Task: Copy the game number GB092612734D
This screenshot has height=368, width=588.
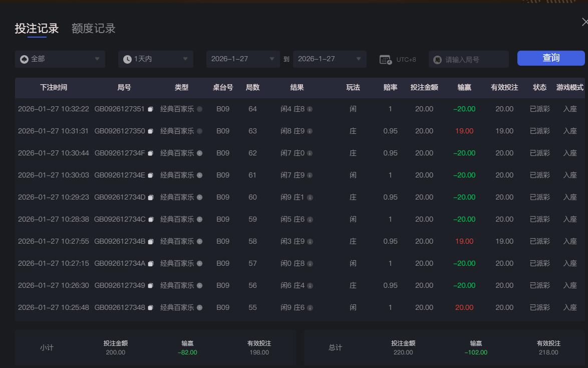Action: (151, 197)
